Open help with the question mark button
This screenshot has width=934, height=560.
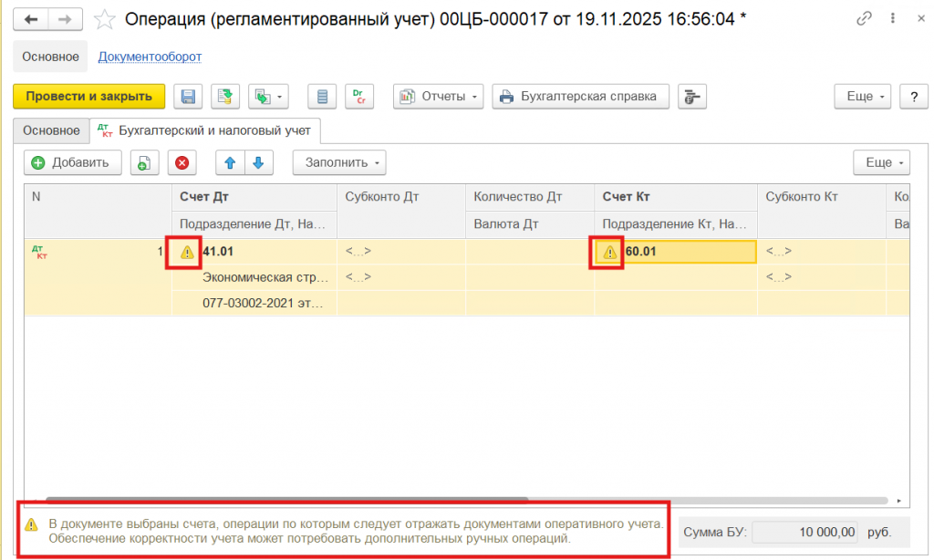(x=914, y=97)
